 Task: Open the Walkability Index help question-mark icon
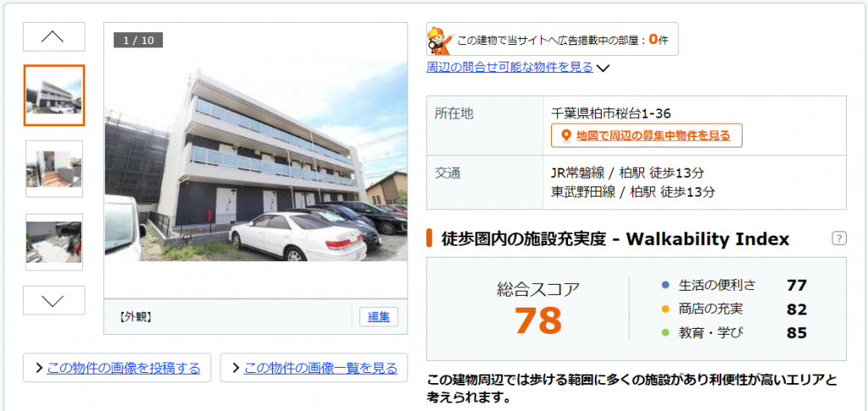pos(839,239)
